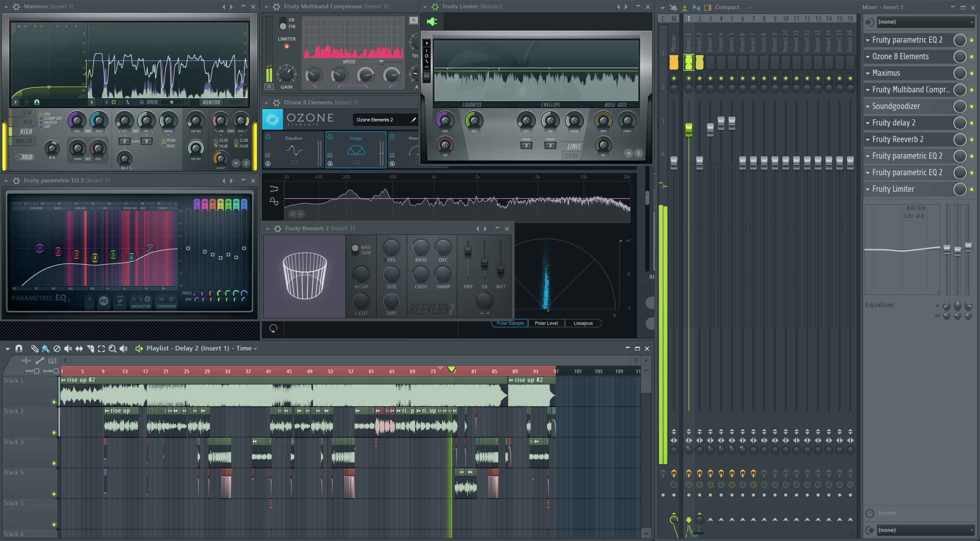
Task: Select the playlist Slice tool
Action: click(x=90, y=348)
